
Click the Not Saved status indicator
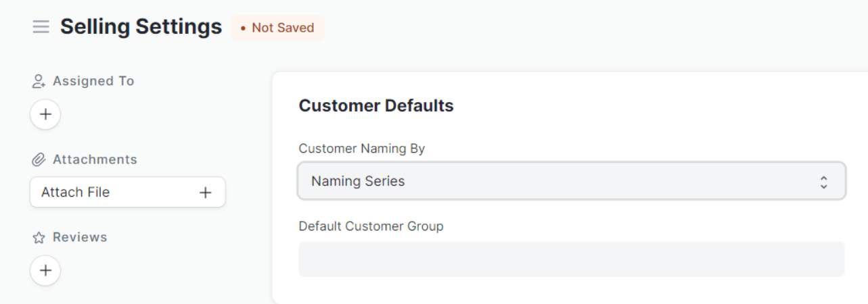(x=278, y=28)
